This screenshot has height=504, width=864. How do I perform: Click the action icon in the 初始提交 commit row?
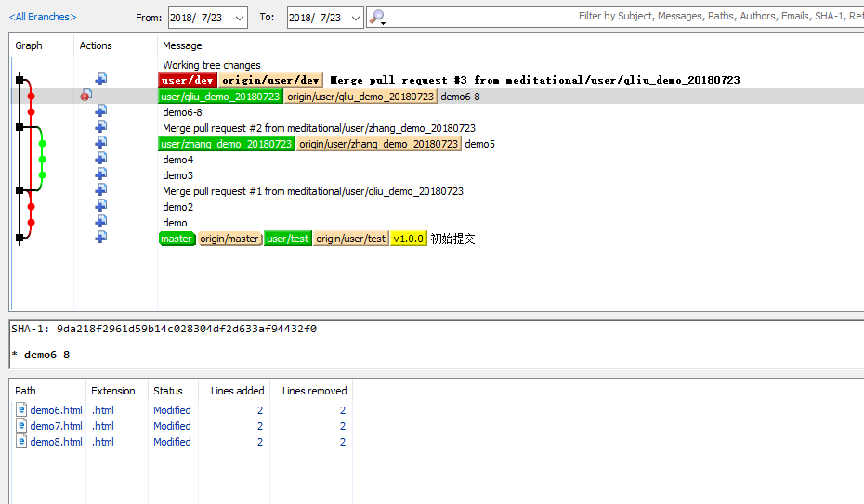tap(100, 238)
